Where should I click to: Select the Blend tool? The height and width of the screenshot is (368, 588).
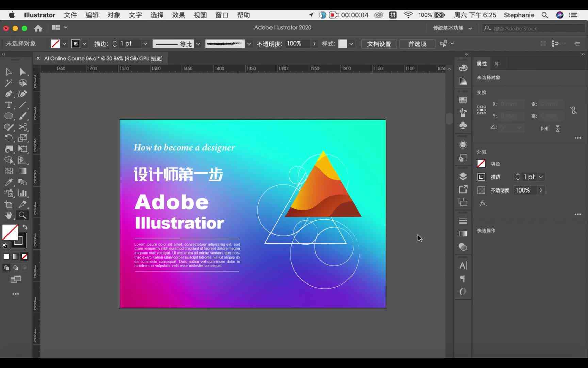pos(22,182)
